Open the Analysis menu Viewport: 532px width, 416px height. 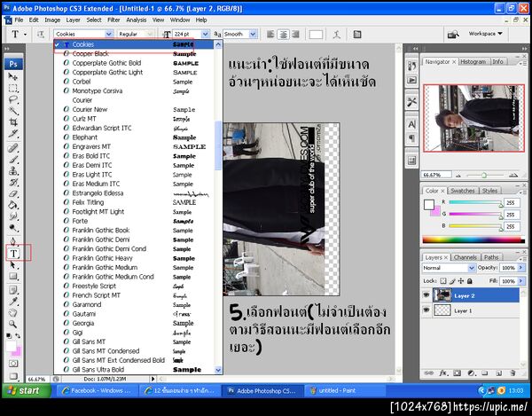[x=136, y=20]
